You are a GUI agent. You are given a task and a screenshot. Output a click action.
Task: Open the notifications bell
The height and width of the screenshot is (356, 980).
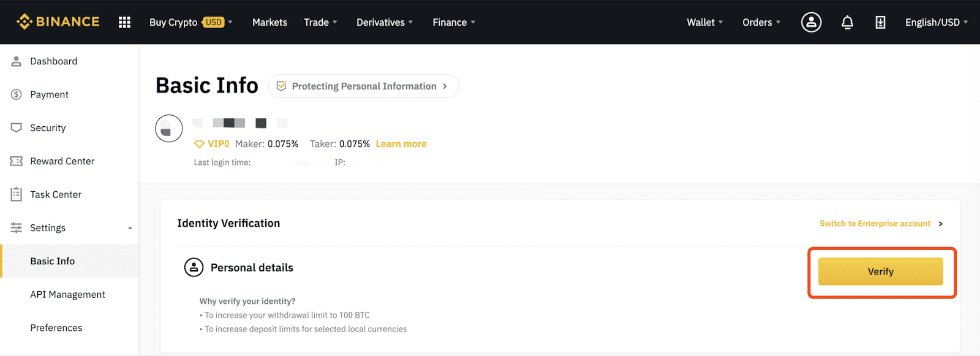[x=847, y=23]
